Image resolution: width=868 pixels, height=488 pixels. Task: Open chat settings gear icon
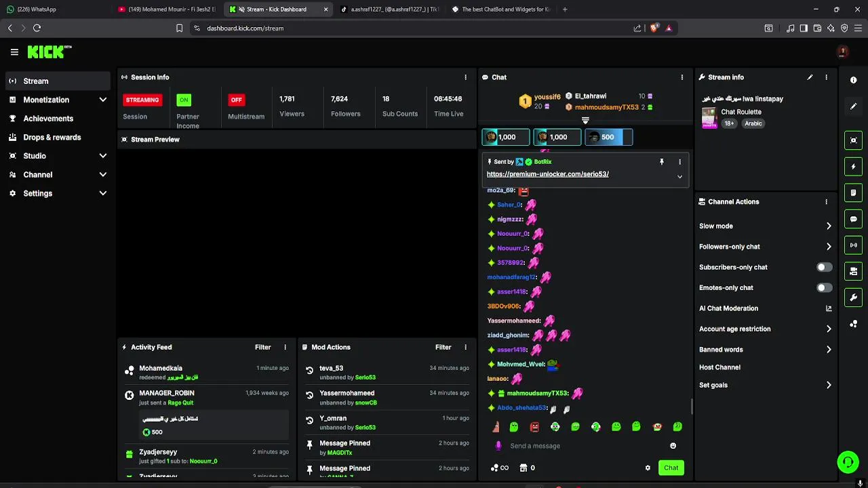[x=648, y=468]
